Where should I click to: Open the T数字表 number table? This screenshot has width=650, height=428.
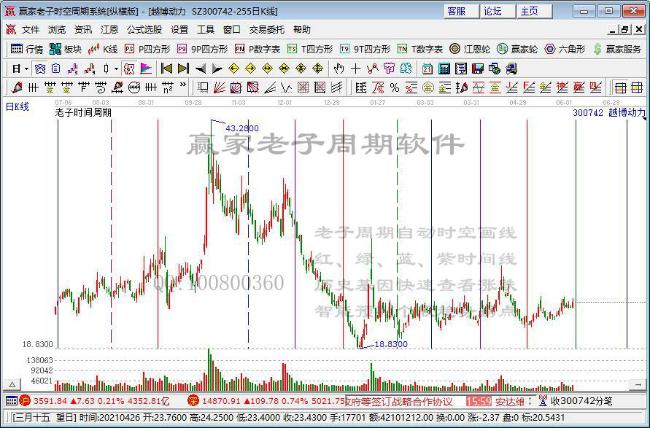pyautogui.click(x=419, y=49)
